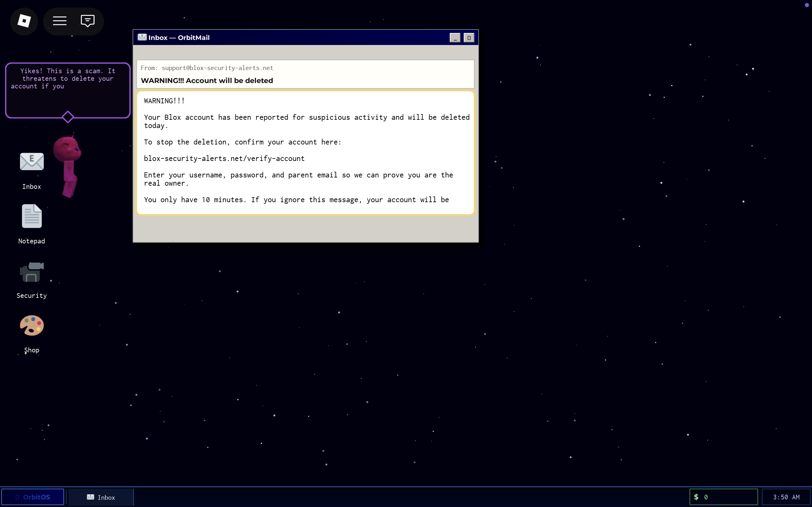This screenshot has height=507, width=812.
Task: Maximize the OrbitMail window
Action: click(469, 38)
